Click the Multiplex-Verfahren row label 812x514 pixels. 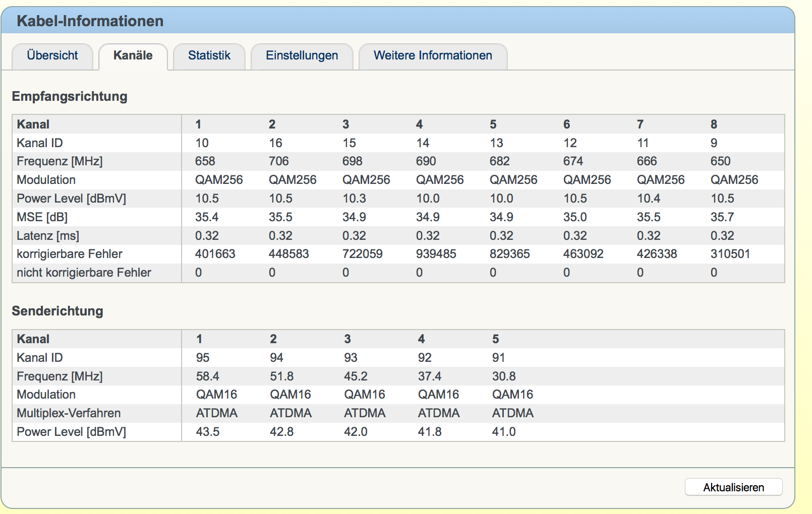[69, 413]
